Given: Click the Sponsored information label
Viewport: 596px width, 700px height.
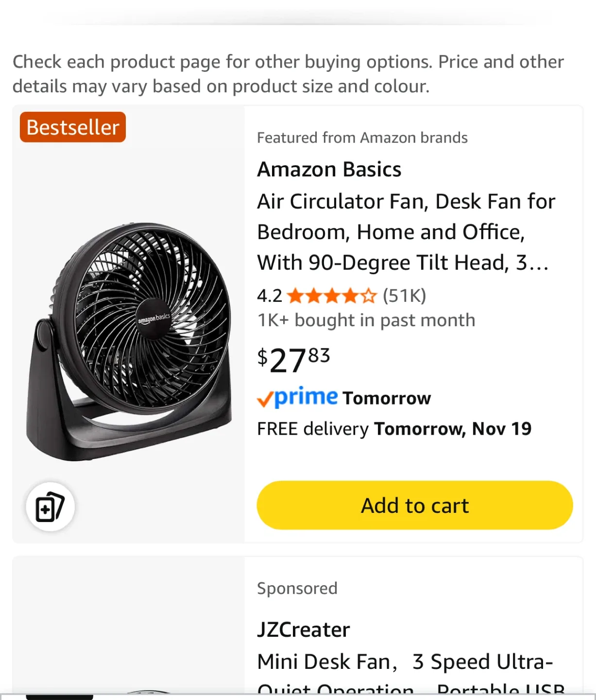Looking at the screenshot, I should coord(297,588).
